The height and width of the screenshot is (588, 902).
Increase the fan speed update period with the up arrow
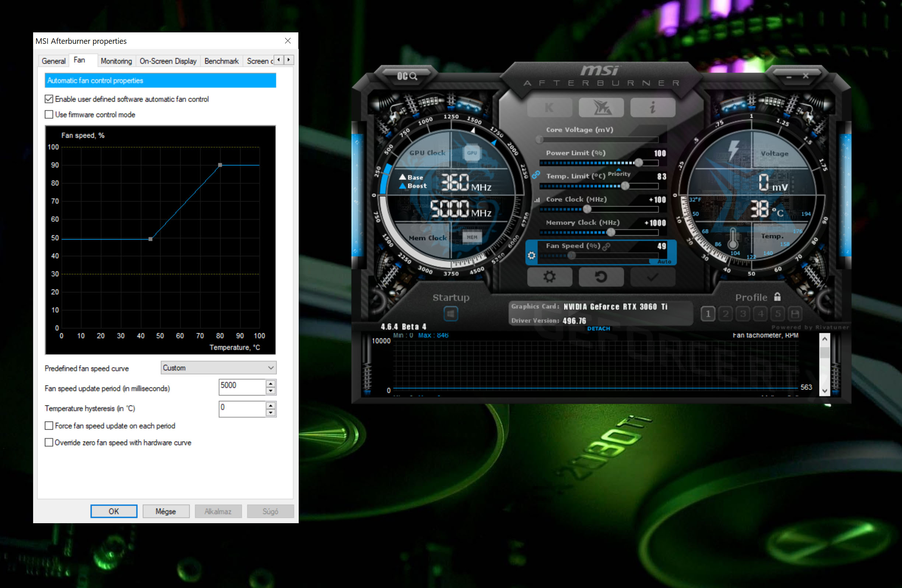point(271,383)
